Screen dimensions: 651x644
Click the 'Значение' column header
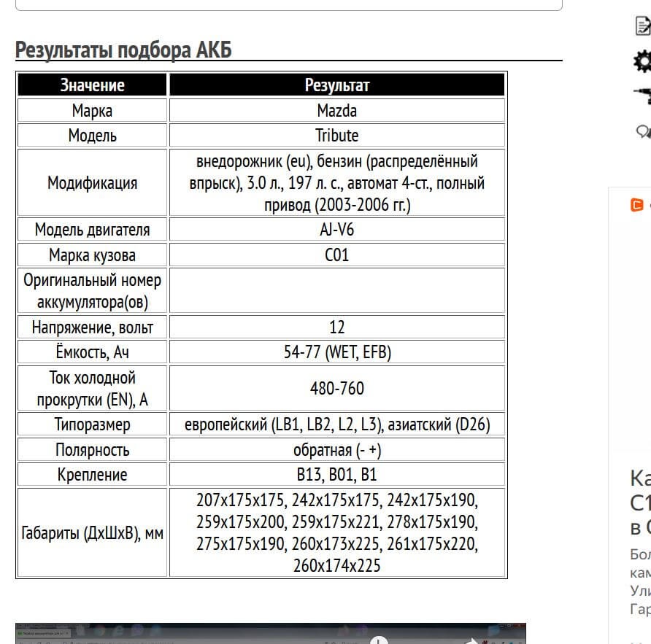click(92, 85)
